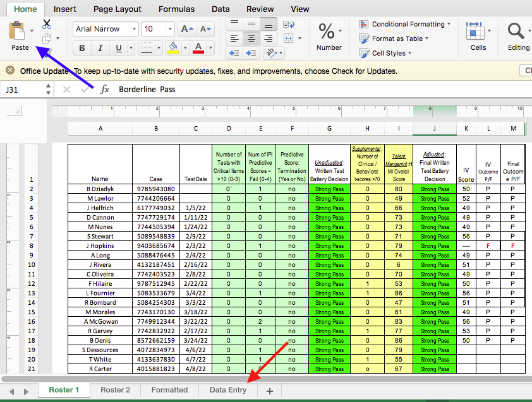Switch to the Page Layout ribbon tab
532x402 pixels.
pos(117,9)
